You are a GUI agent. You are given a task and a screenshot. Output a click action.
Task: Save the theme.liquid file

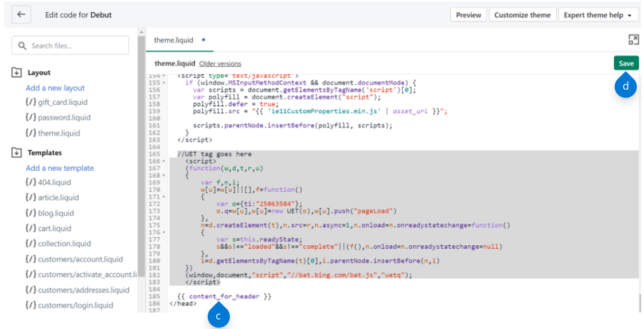tap(626, 63)
